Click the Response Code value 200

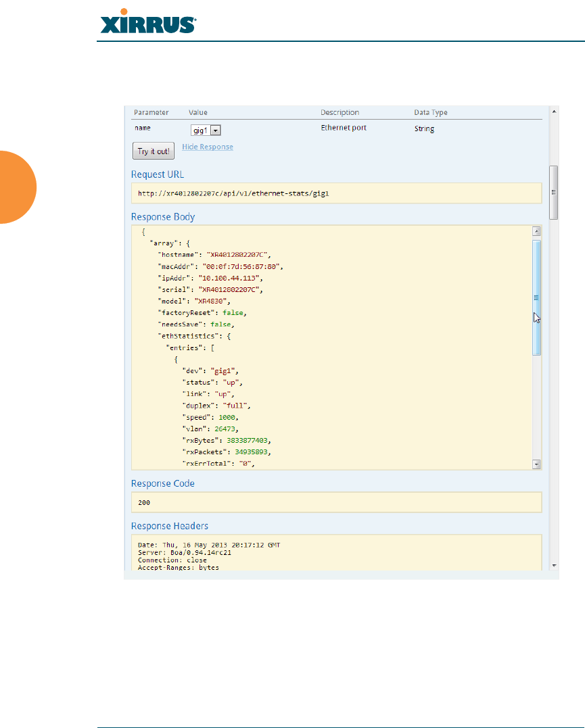144,502
